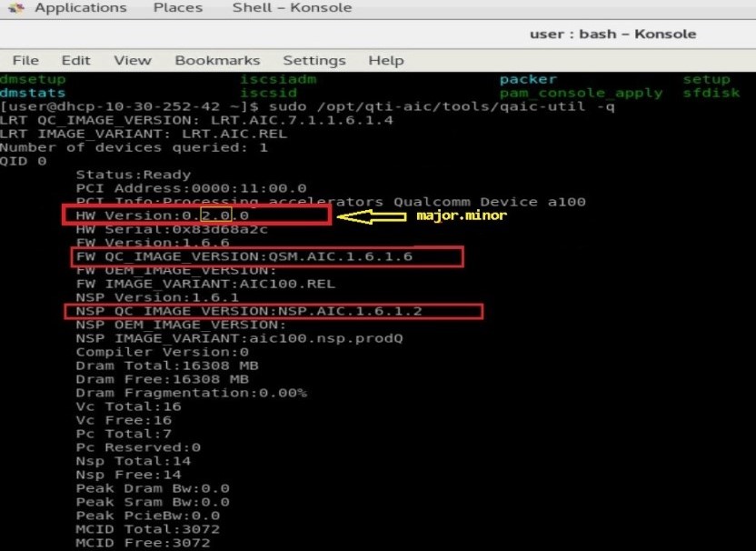Click the NSP QC_IMAGE_VERSION highlighted line
756x551 pixels.
point(273,311)
